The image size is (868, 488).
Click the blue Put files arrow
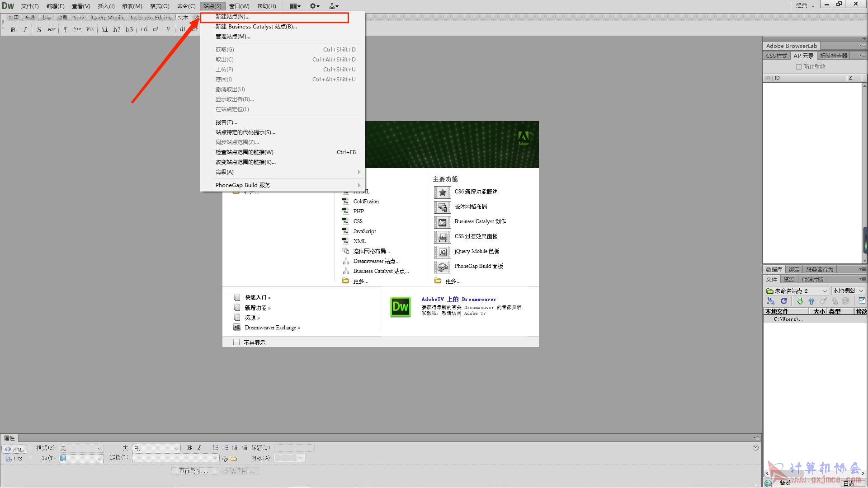click(x=811, y=301)
